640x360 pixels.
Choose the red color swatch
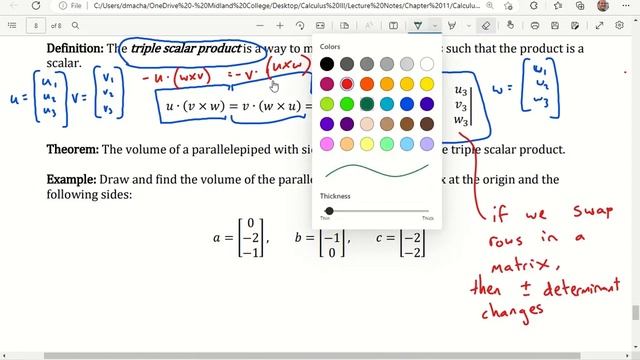point(347,84)
